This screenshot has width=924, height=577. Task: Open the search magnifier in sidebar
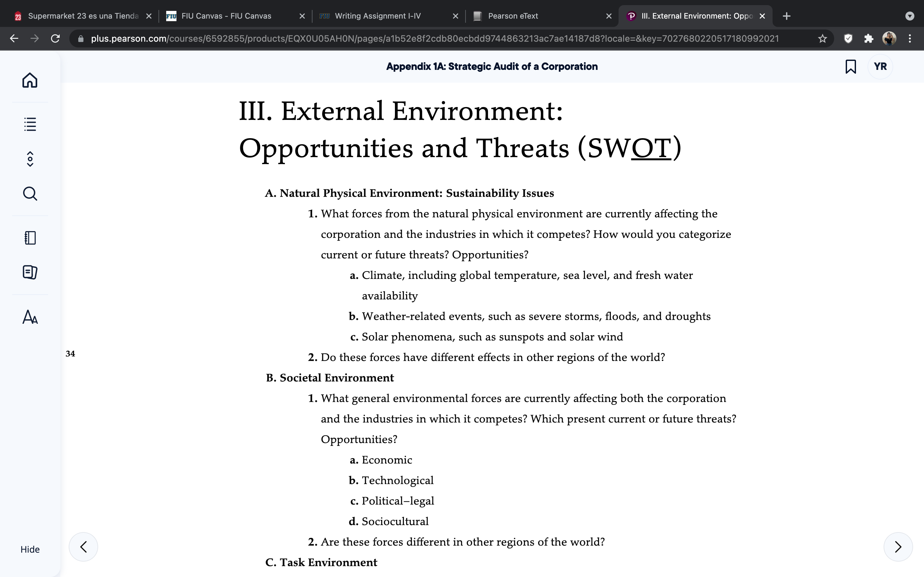pos(30,194)
